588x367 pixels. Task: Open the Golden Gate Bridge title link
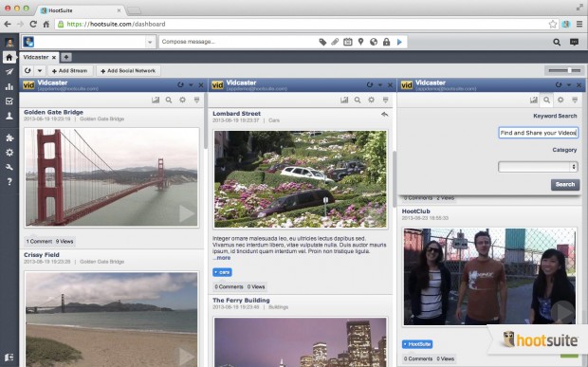point(54,112)
